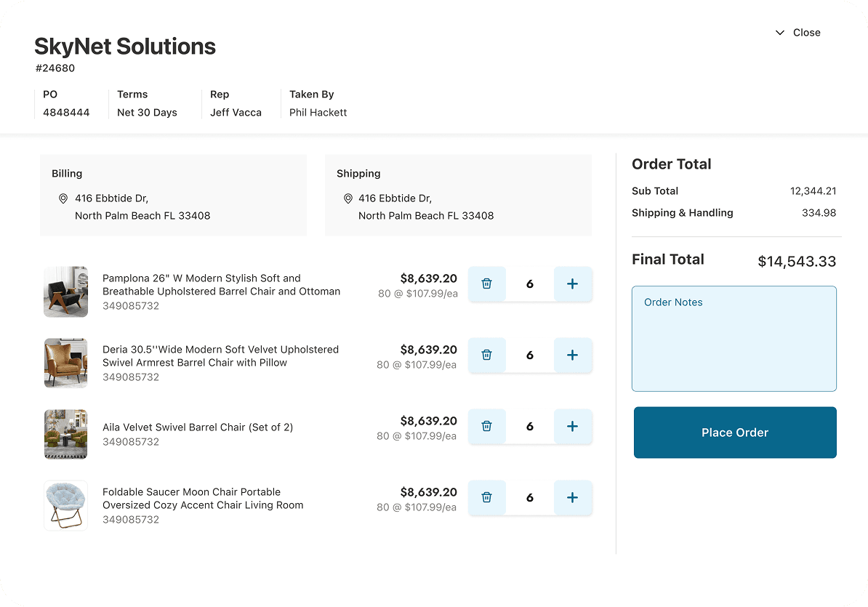Image resolution: width=868 pixels, height=607 pixels.
Task: Focus the Order Notes text area
Action: 734,339
